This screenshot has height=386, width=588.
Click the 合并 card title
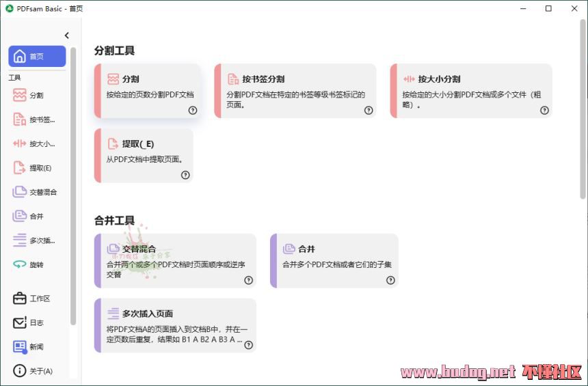click(x=306, y=249)
